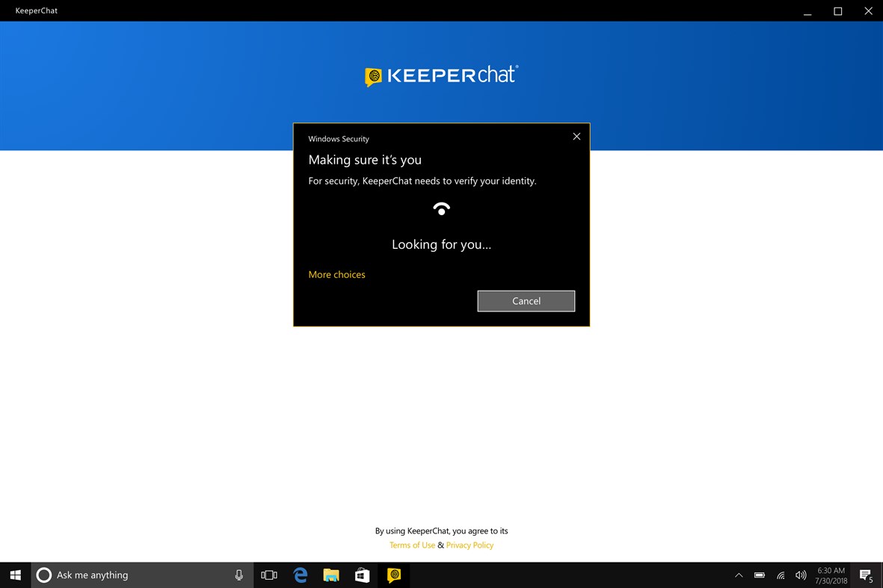883x588 pixels.
Task: Show hidden system tray icons
Action: click(739, 575)
